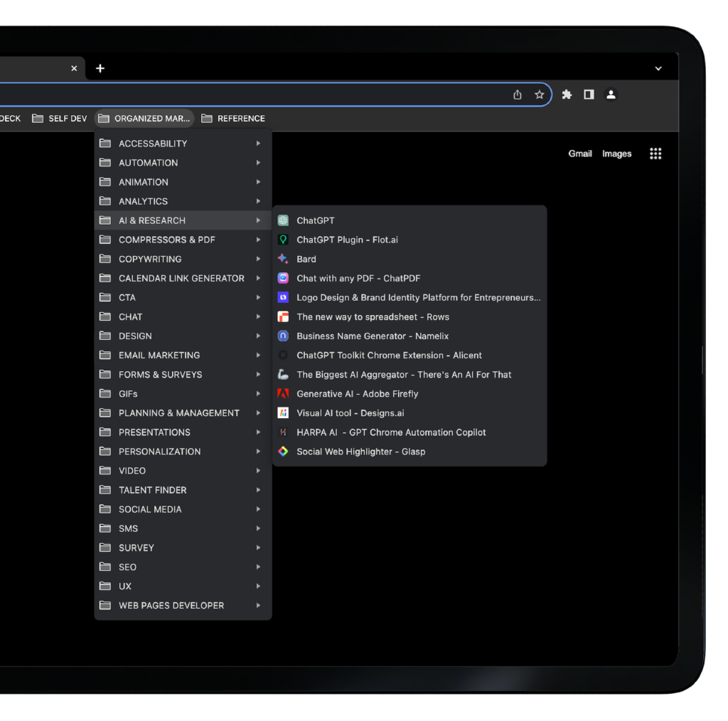Expand the SEO folder
This screenshot has width=728, height=721.
(183, 567)
